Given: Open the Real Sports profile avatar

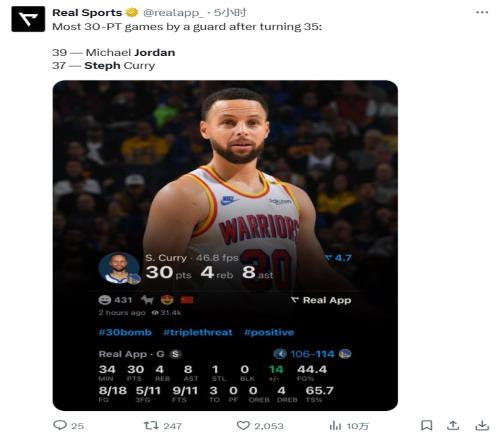Looking at the screenshot, I should point(28,19).
